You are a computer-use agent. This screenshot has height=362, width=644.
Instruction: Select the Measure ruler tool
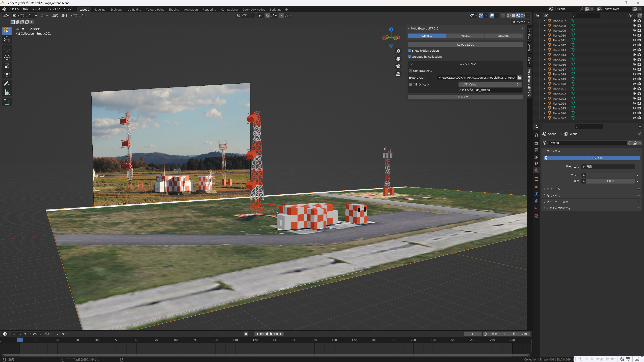(x=7, y=93)
